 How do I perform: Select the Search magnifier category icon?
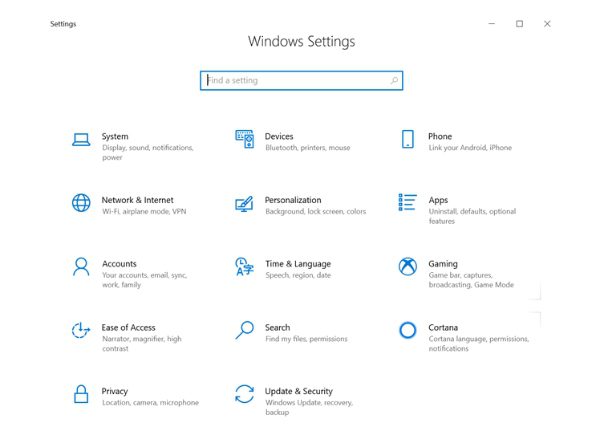(244, 330)
